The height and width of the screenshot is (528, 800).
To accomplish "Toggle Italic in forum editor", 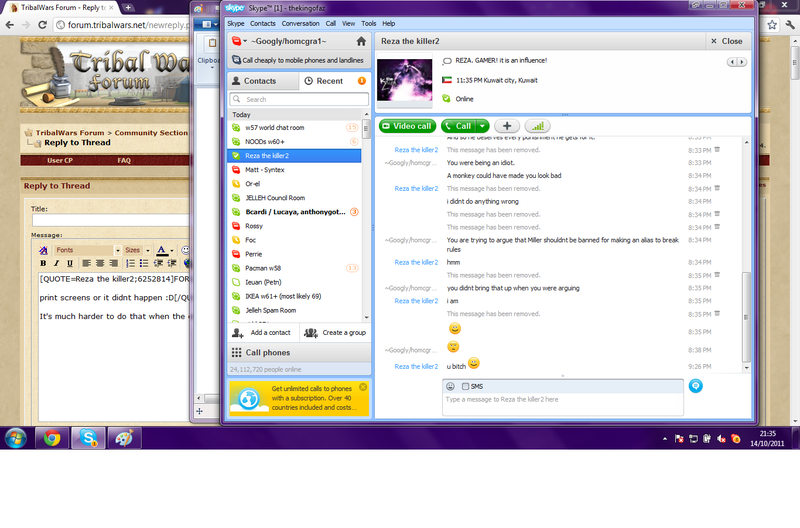I will (56, 263).
